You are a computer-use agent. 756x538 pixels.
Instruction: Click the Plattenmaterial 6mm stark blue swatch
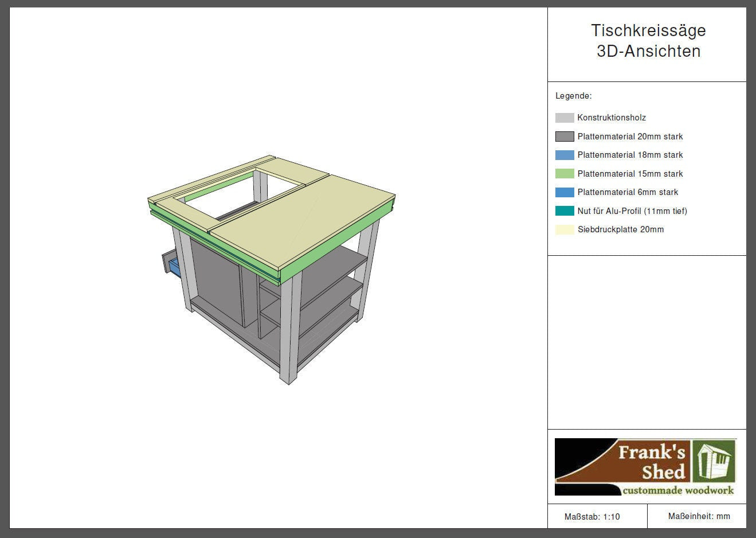pyautogui.click(x=564, y=192)
